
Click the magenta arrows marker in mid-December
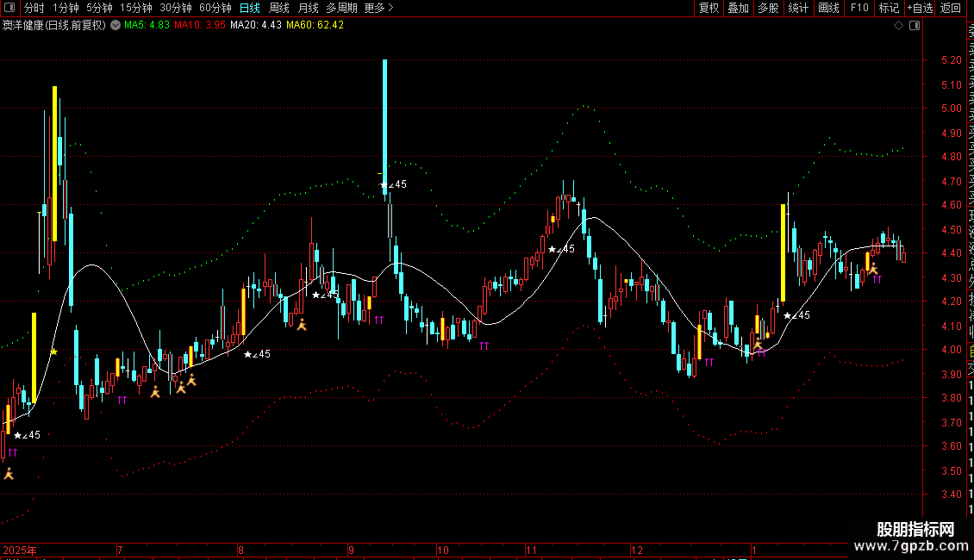coord(709,363)
